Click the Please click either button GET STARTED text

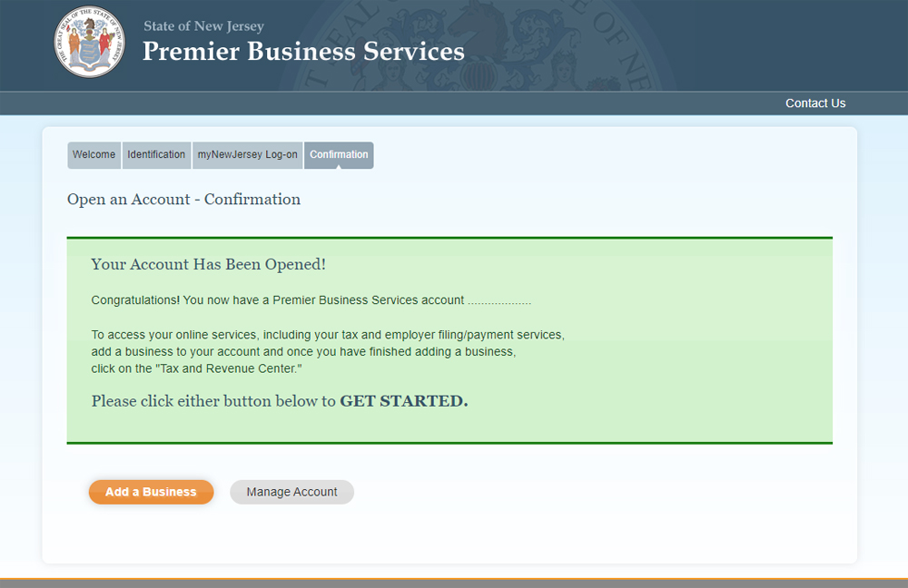(x=279, y=401)
